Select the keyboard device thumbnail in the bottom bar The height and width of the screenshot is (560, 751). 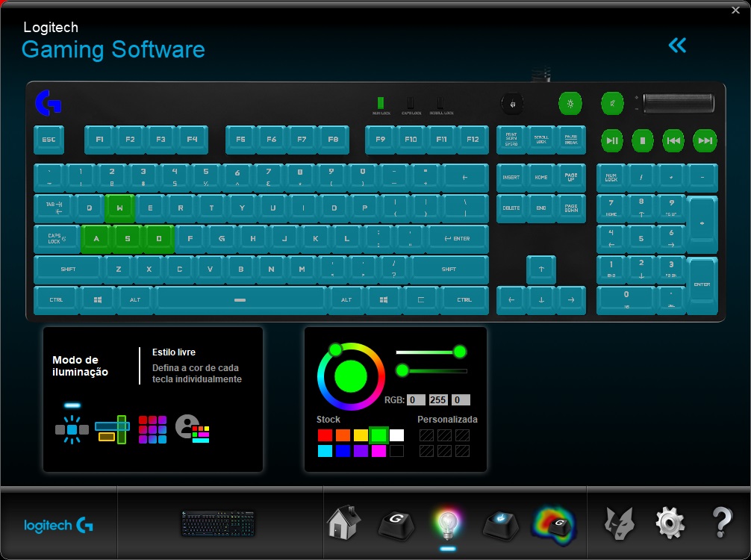pyautogui.click(x=218, y=523)
